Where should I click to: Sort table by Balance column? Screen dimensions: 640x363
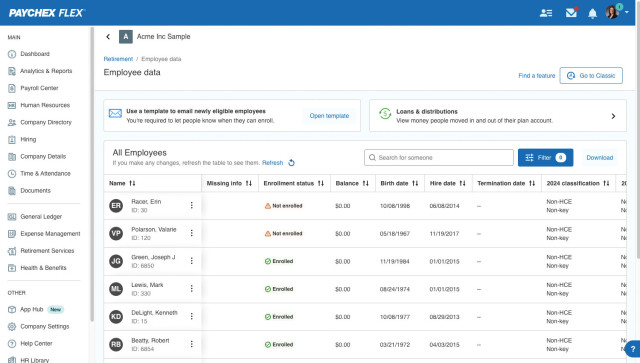(x=366, y=183)
